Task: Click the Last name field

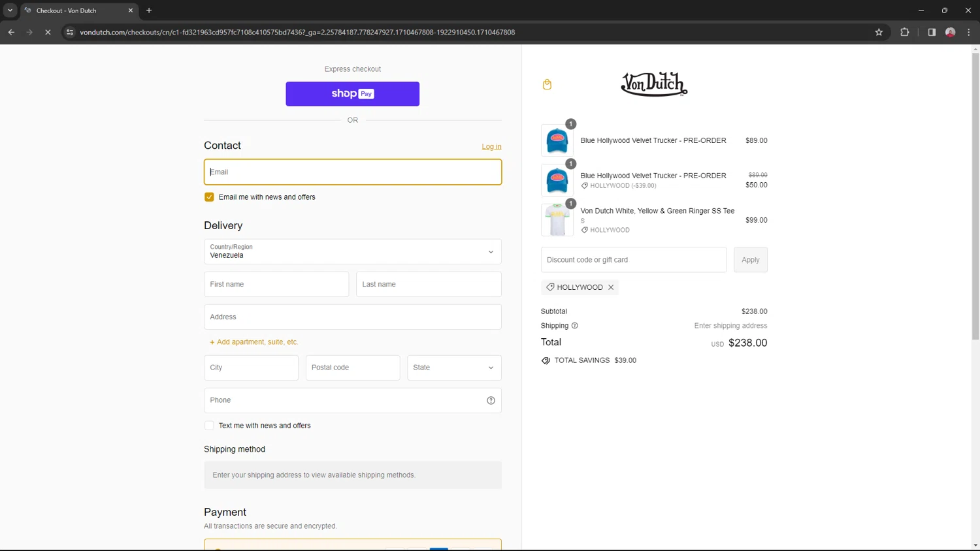Action: (429, 285)
